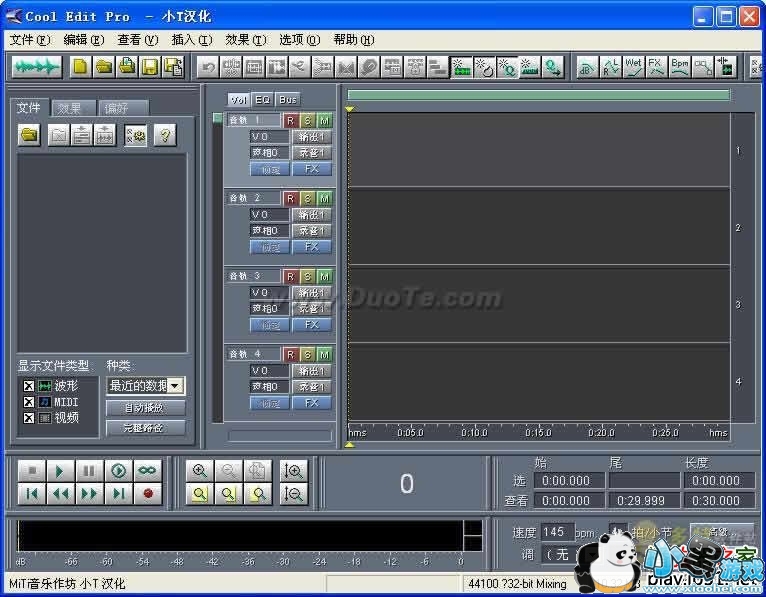
Task: Open a session with the yellow folder icon
Action: 104,67
